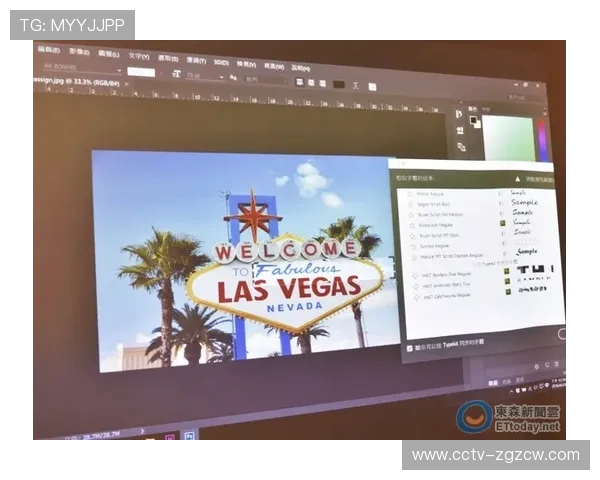
Task: Open the 3D menu in the menu bar
Action: (220, 62)
